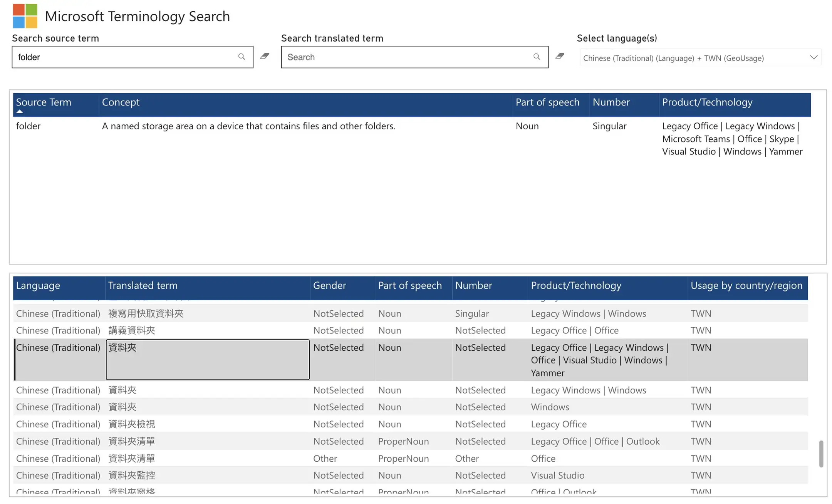Click the translated term search magnifier icon
This screenshot has height=504, width=832.
point(537,57)
